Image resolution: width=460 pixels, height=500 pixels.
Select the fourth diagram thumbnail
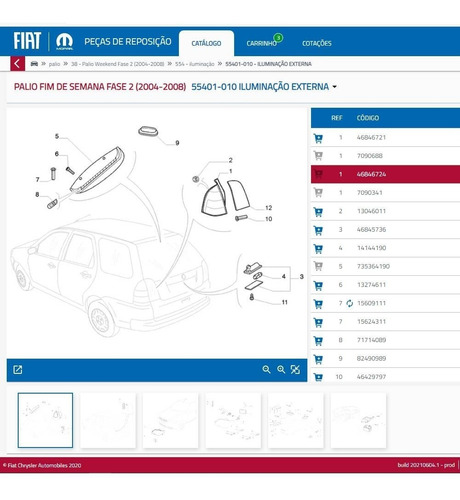[x=233, y=420]
